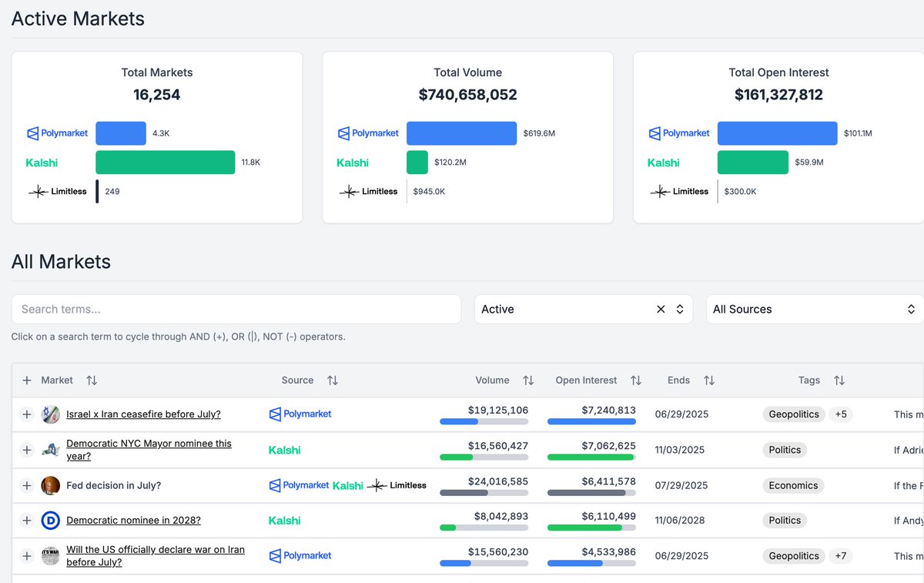Click Polymarket logo in Total Volume card
Viewport: 924px width, 583px height.
(369, 133)
